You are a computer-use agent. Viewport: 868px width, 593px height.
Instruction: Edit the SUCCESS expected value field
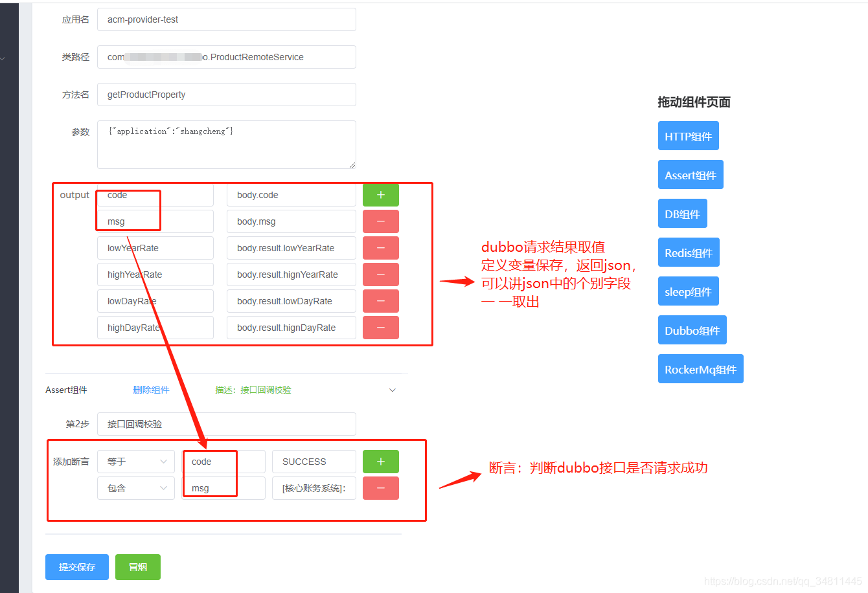tap(314, 462)
